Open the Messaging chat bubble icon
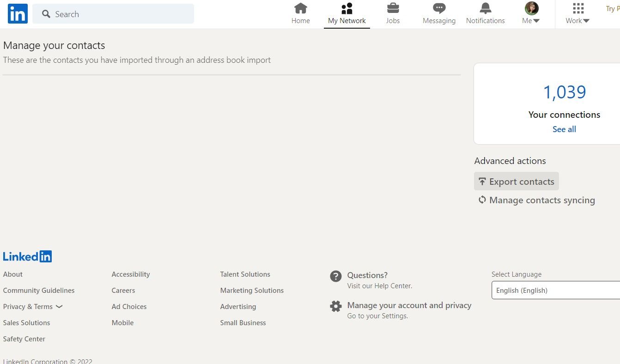620x364 pixels. (439, 8)
